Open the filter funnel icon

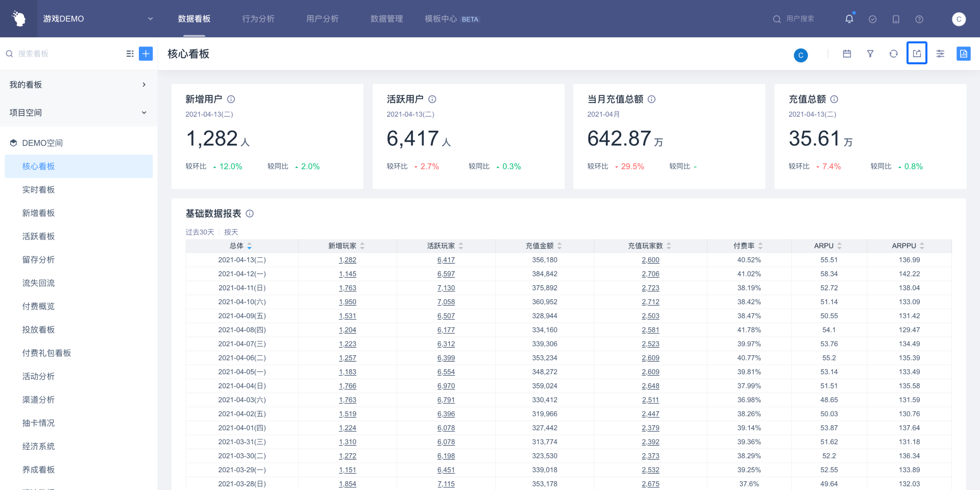[x=870, y=54]
